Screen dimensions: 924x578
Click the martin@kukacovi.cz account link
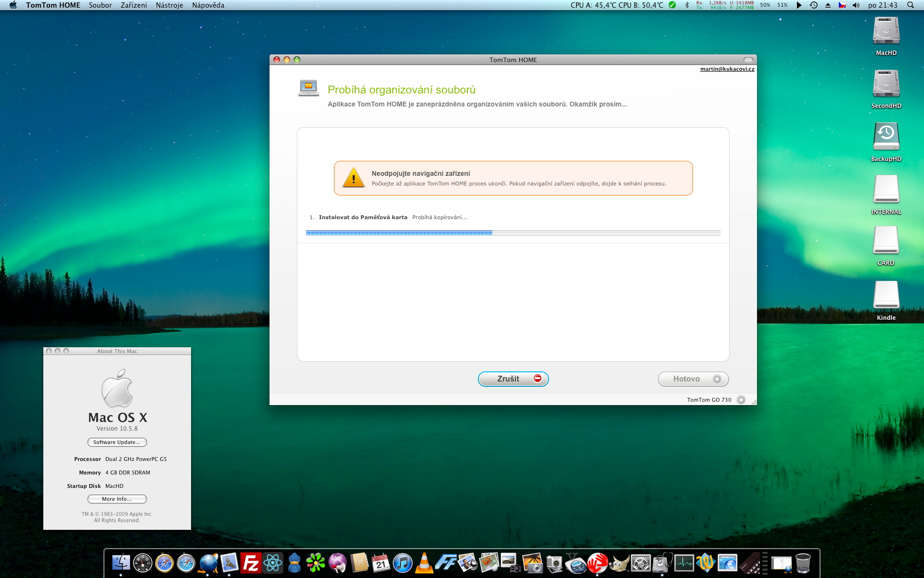click(x=727, y=69)
